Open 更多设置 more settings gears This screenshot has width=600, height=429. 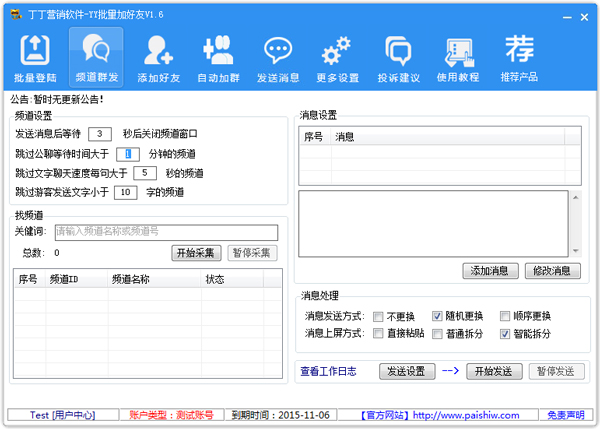coord(338,58)
